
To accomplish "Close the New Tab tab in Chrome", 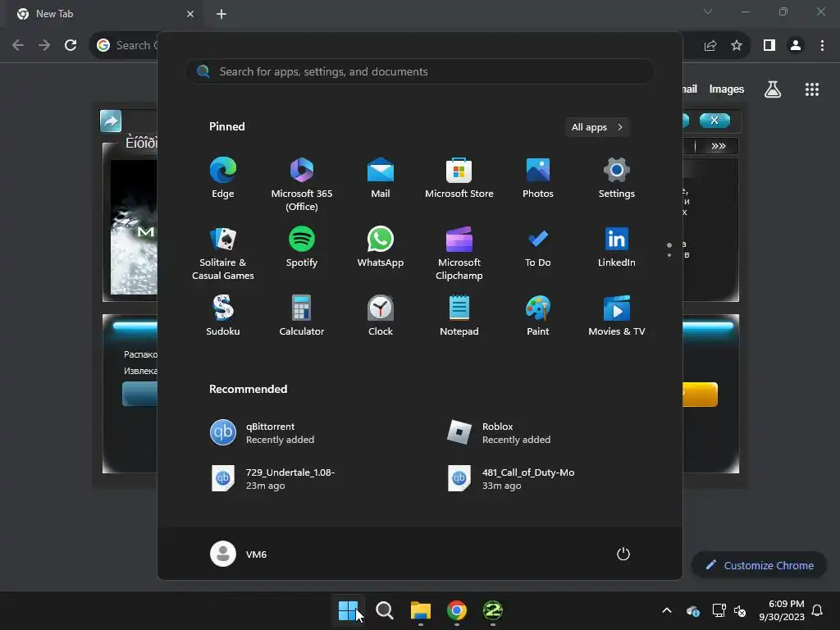I will click(190, 14).
